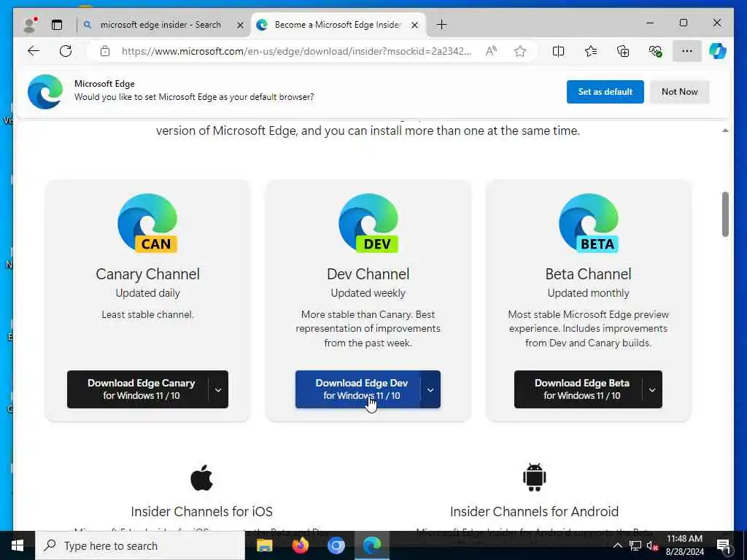Click scrollbar up arrow
Viewport: 747px width, 560px height.
(725, 131)
